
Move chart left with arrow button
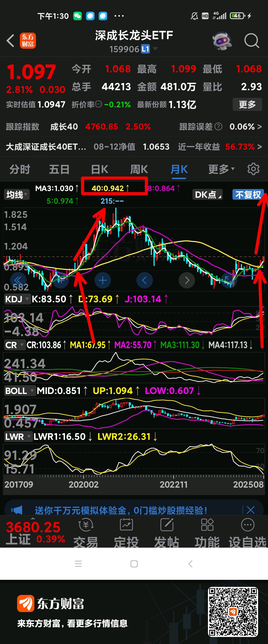pos(144,280)
